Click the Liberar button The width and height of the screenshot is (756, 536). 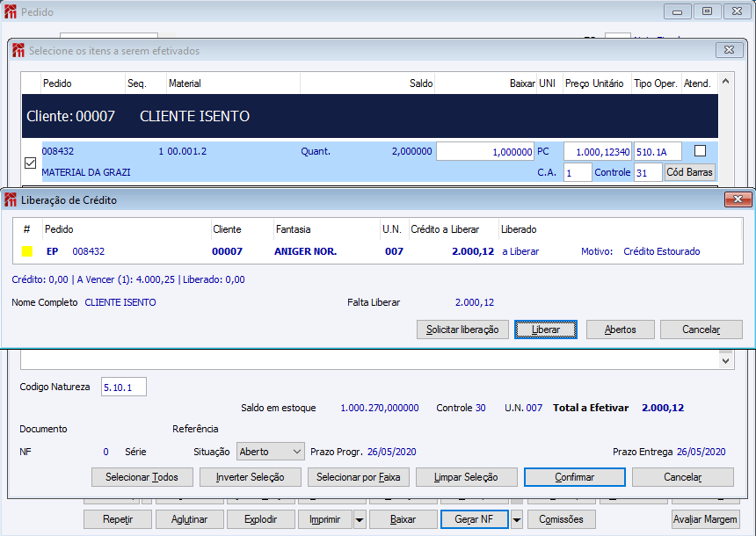tap(545, 330)
